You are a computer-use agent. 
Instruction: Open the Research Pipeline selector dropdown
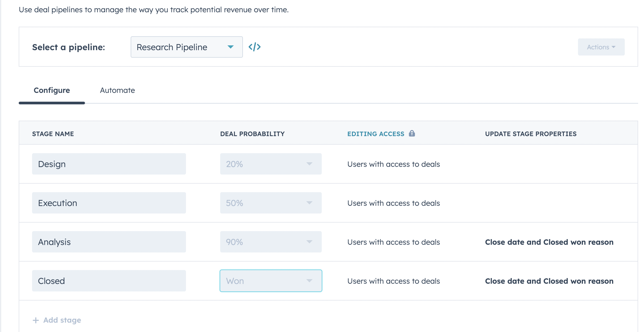coord(187,47)
